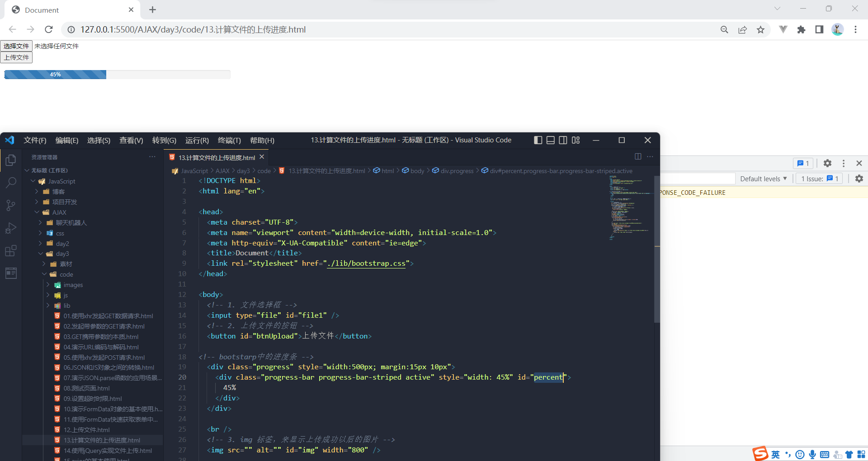Open the Search view in VS Code
This screenshot has width=868, height=461.
[10, 182]
